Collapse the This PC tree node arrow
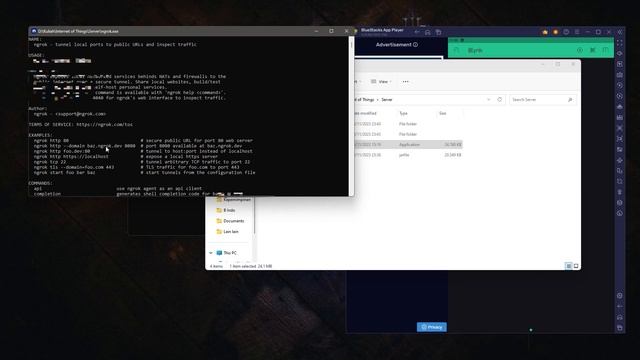This screenshot has height=360, width=640. (211, 253)
